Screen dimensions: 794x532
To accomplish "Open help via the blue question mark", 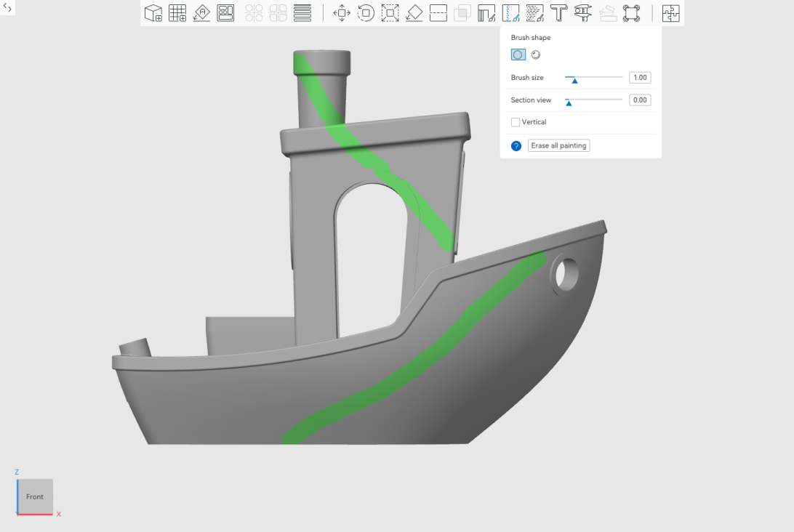I will [516, 145].
